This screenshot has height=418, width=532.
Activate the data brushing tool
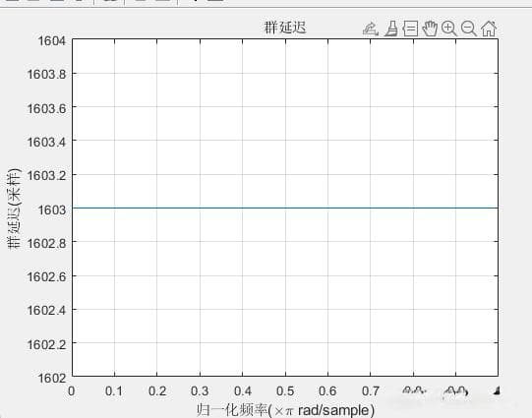(x=391, y=29)
